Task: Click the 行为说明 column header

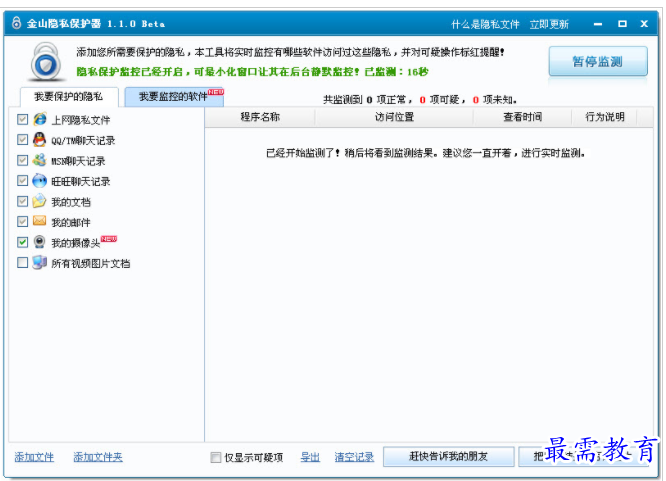Action: 605,117
